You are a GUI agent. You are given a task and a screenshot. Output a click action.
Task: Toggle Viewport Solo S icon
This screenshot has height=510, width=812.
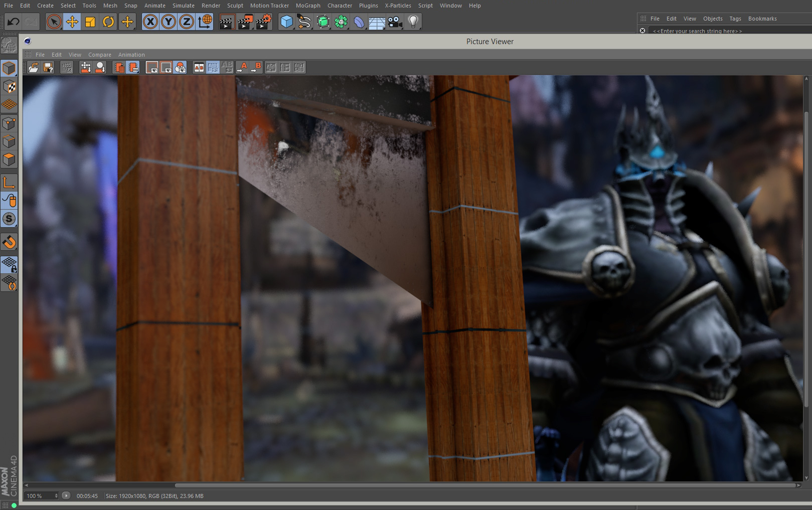[9, 219]
